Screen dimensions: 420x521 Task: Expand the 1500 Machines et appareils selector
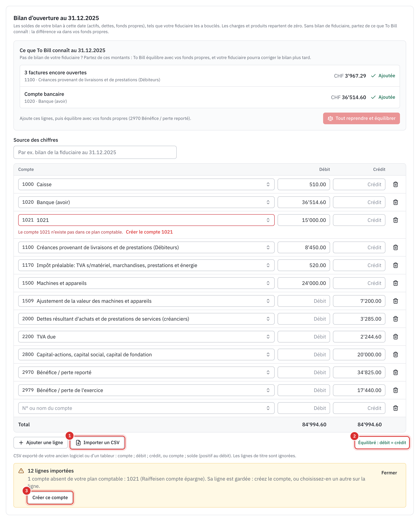[x=146, y=283]
